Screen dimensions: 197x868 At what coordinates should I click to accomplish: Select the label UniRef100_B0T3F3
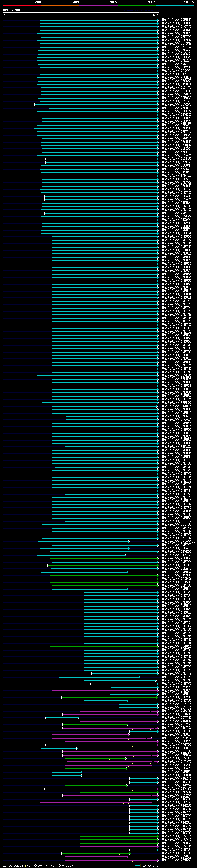point(177,761)
